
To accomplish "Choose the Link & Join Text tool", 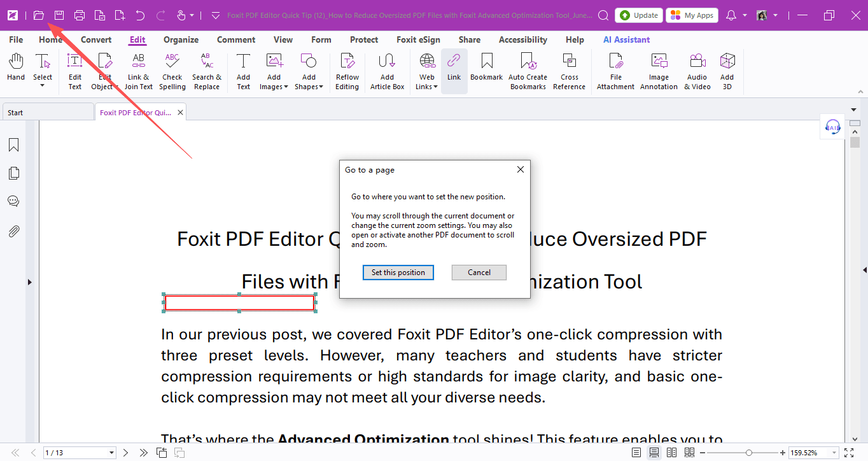I will click(138, 71).
